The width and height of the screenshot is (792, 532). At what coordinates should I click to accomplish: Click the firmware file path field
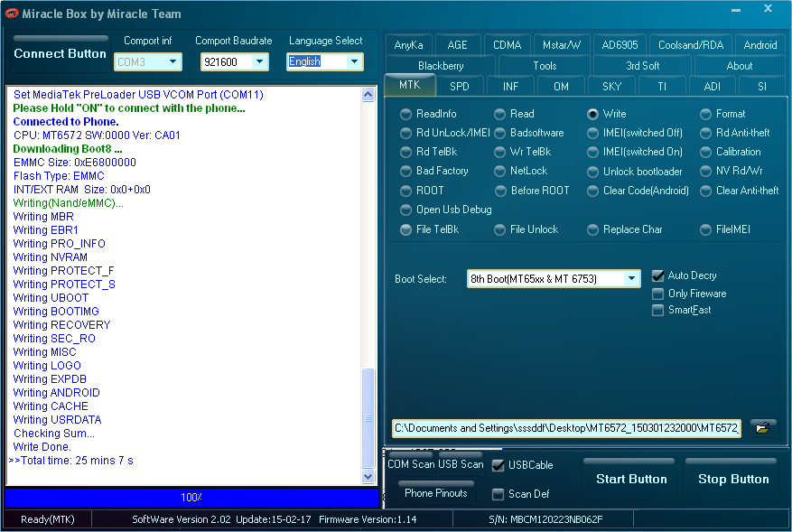pyautogui.click(x=567, y=428)
